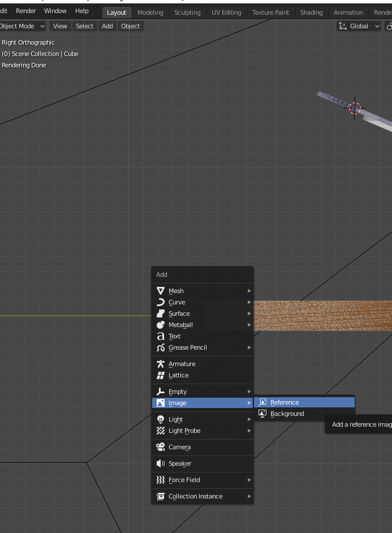392x533 pixels.
Task: Open the Global orientation dropdown
Action: (359, 26)
